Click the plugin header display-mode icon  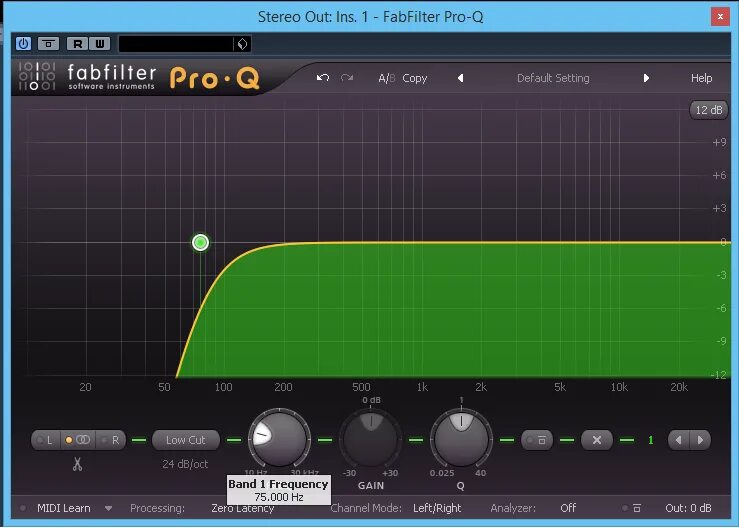point(49,44)
